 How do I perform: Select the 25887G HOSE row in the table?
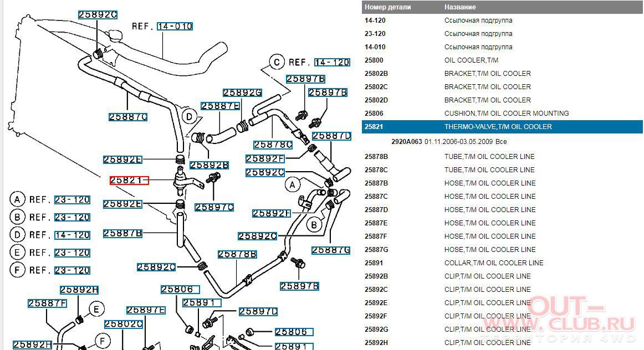(x=502, y=249)
